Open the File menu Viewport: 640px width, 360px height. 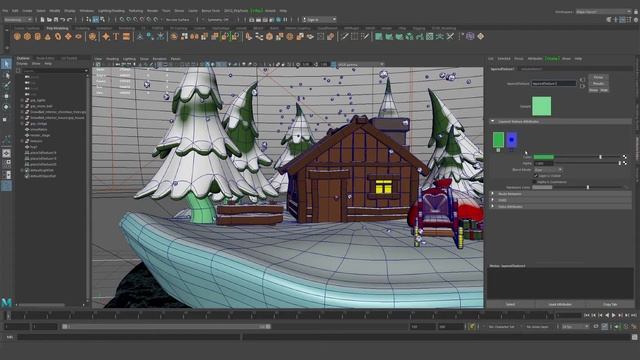[x=5, y=11]
